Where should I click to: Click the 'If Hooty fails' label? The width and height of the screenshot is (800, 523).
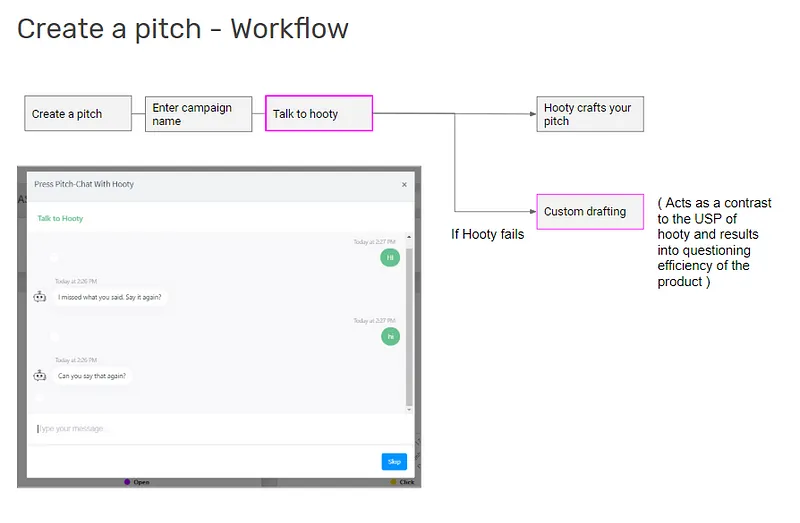[487, 234]
